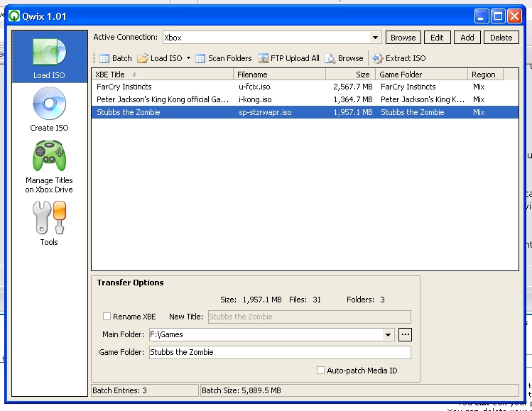Click the FarCry Instincts game folder cell

[x=408, y=87]
